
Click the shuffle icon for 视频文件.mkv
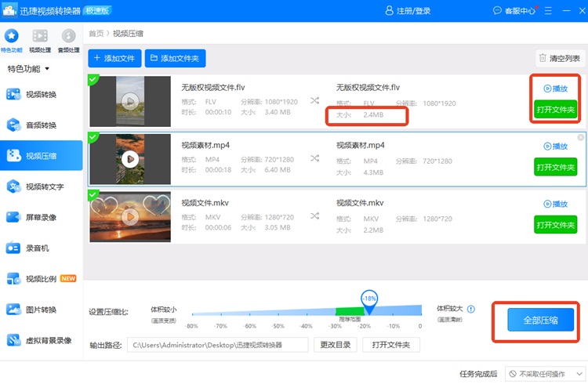(x=314, y=216)
